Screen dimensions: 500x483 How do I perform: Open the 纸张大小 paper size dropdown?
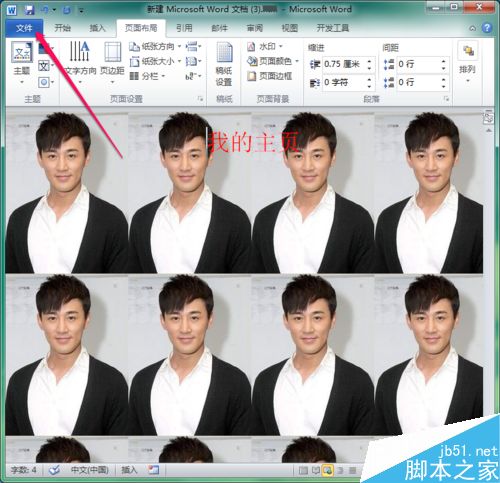pyautogui.click(x=155, y=61)
